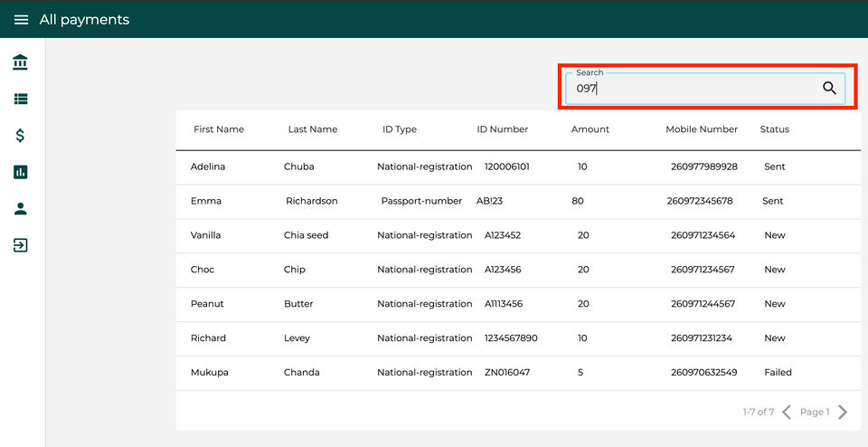This screenshot has height=447, width=868.
Task: Click the ID Type column header
Action: pos(399,129)
